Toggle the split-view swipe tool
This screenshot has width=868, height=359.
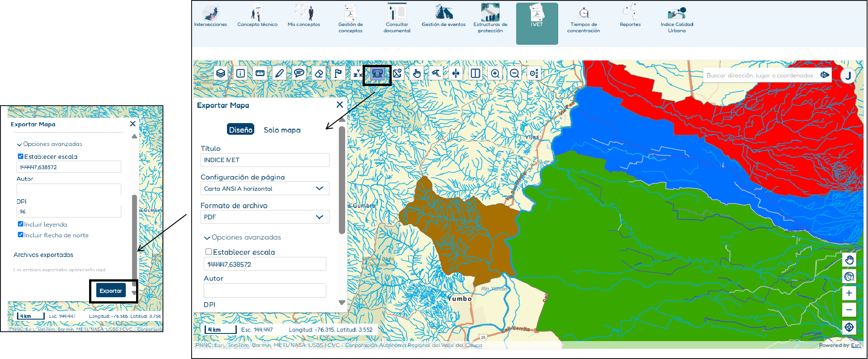tap(475, 73)
